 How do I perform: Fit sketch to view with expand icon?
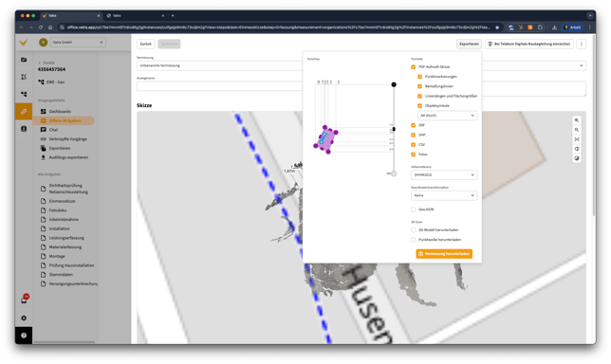[577, 139]
